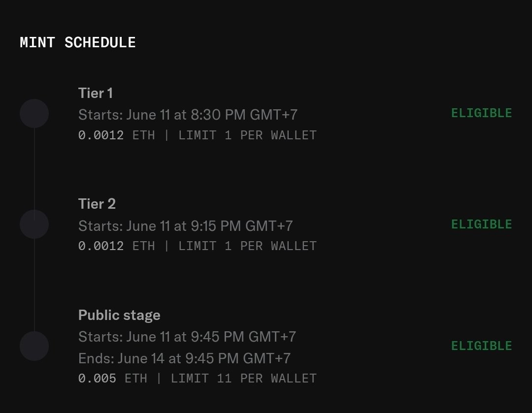Click Tier 2 price 0.0012 ETH
Viewport: 532px width, 413px height.
pos(116,246)
